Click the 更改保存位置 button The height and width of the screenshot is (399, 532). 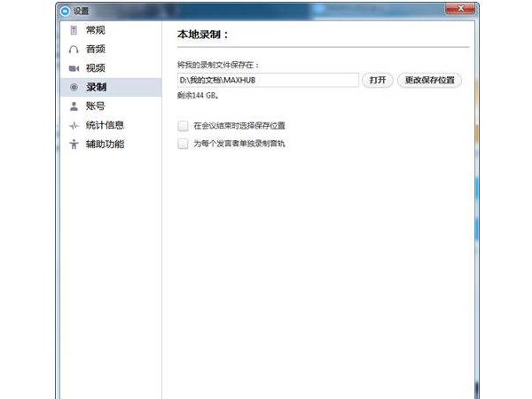(x=429, y=80)
